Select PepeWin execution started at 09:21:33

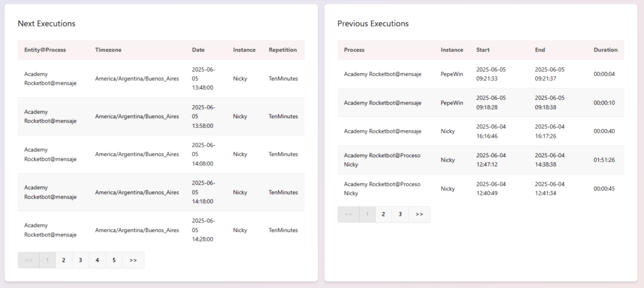click(x=481, y=74)
